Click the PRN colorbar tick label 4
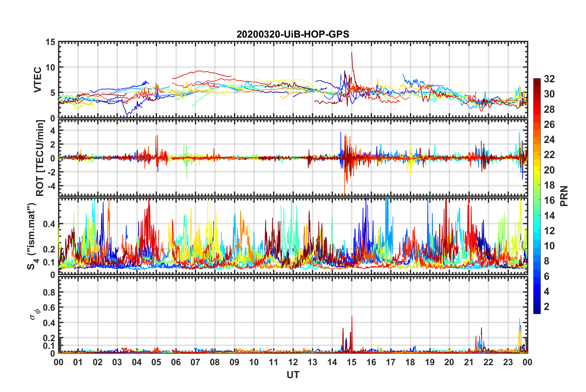 [547, 292]
